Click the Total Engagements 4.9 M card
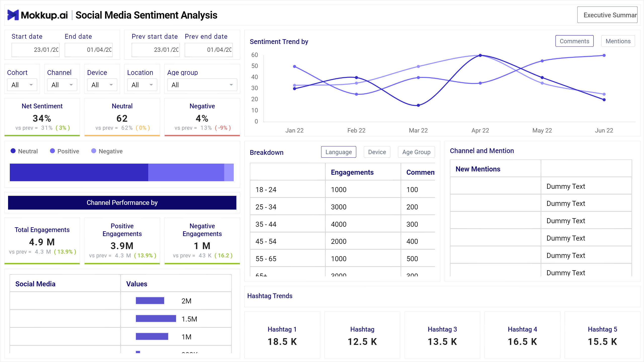The height and width of the screenshot is (362, 644). pos(42,241)
